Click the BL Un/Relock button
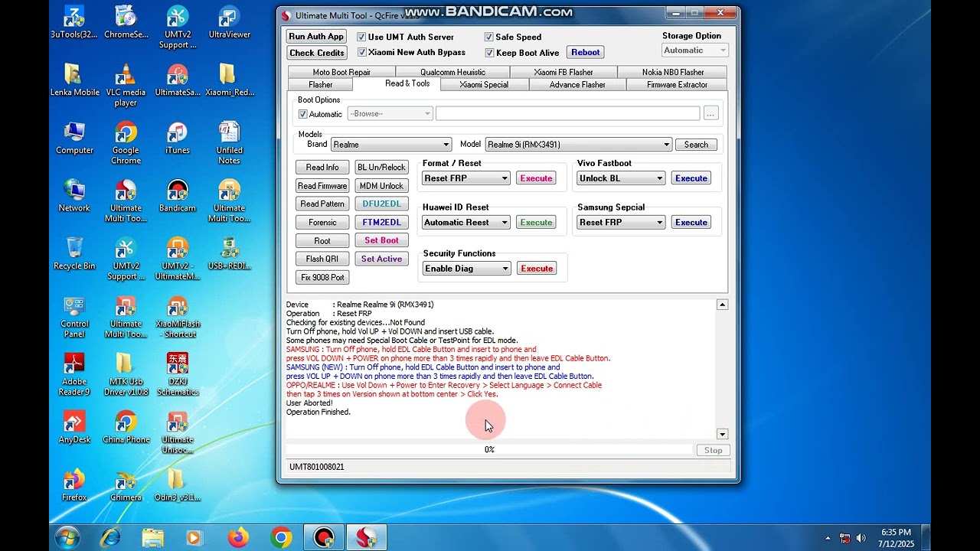This screenshot has height=551, width=980. coord(381,168)
